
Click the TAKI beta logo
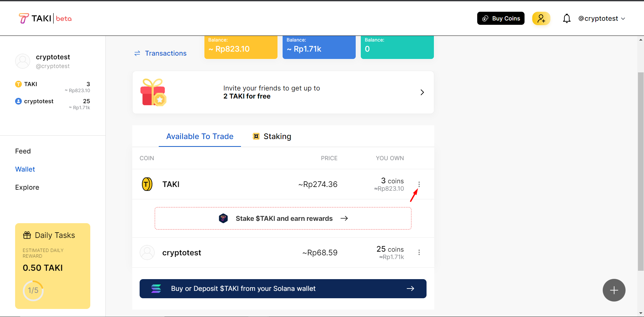[x=45, y=18]
